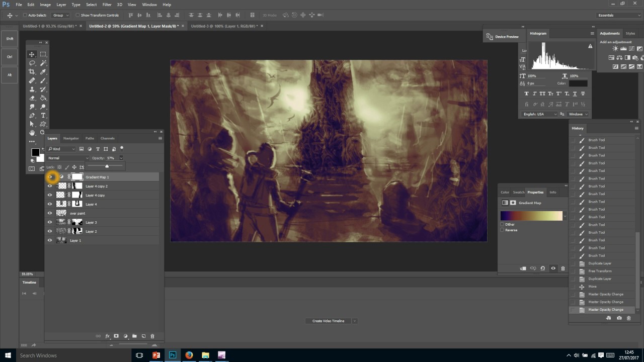Enable the Reverse checkbox

[x=502, y=230]
